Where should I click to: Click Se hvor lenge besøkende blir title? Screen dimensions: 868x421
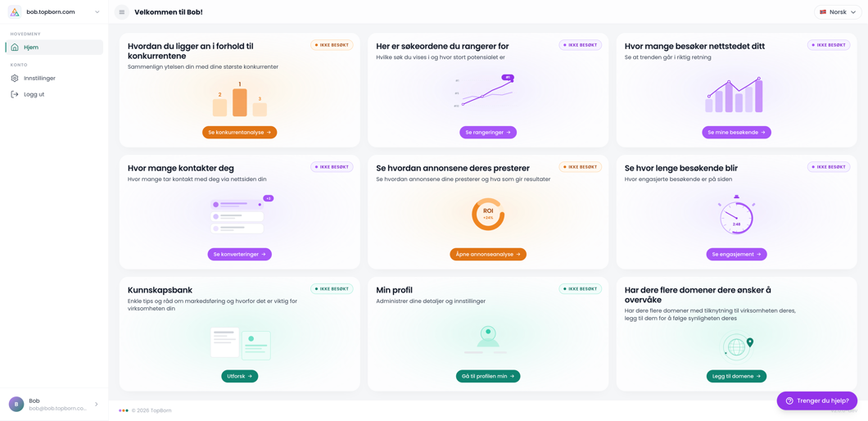(x=681, y=168)
